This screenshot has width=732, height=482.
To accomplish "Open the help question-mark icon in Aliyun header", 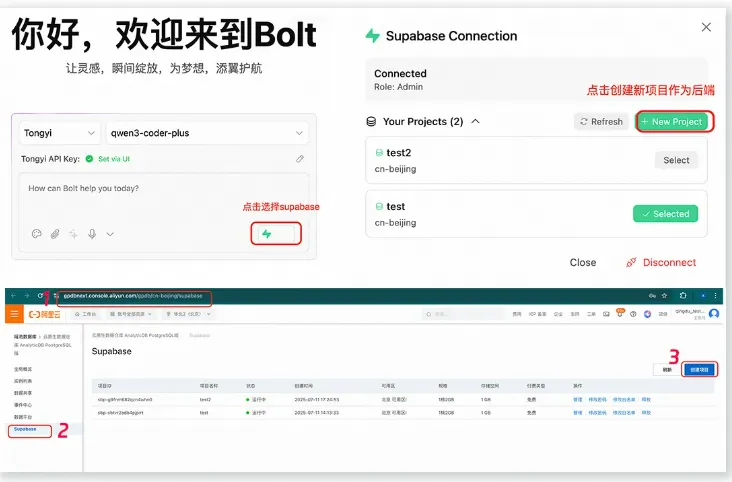I will pyautogui.click(x=633, y=314).
